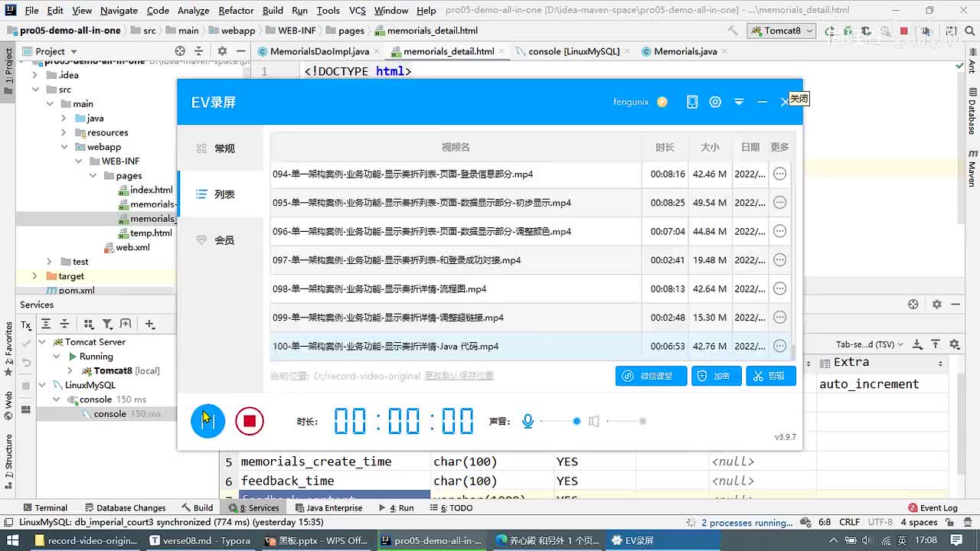The image size is (980, 551).
Task: Open the Tx transaction mode dropdown
Action: point(27,324)
